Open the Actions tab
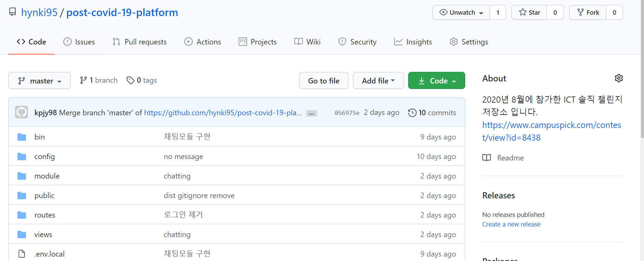 tap(203, 42)
